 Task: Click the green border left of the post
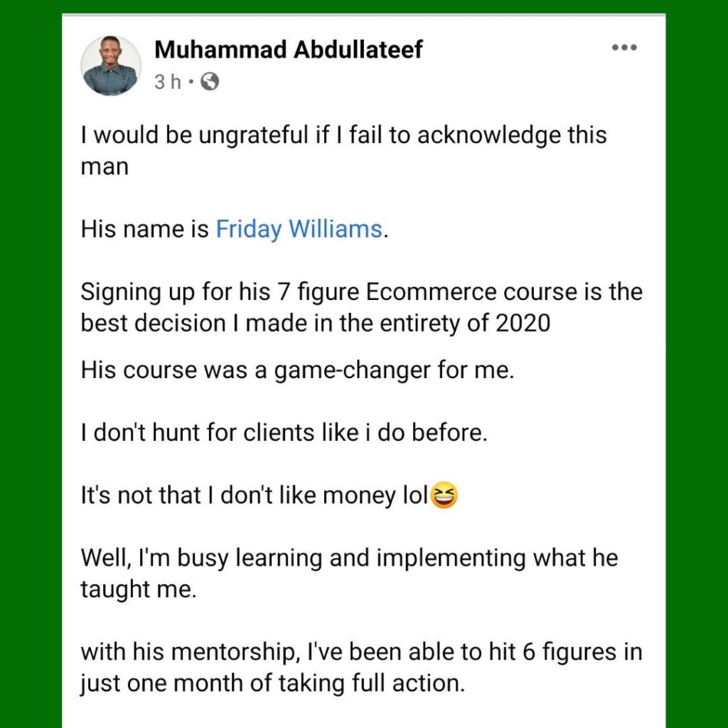pyautogui.click(x=31, y=364)
